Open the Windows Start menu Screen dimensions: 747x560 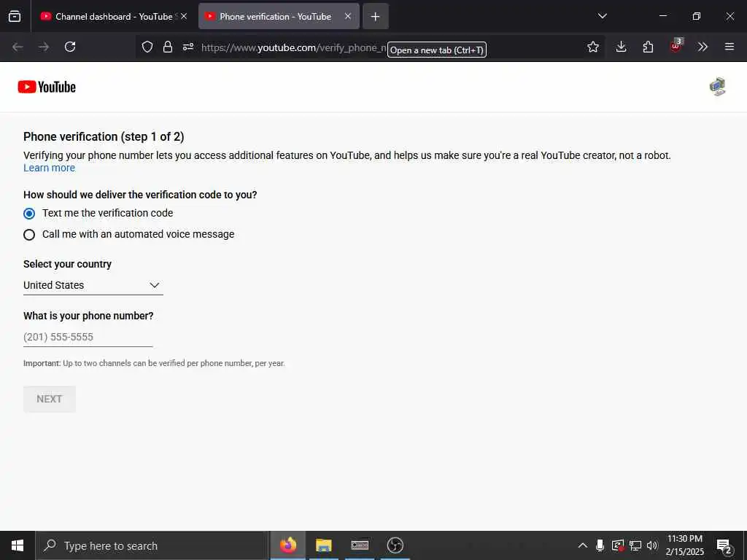(x=18, y=545)
